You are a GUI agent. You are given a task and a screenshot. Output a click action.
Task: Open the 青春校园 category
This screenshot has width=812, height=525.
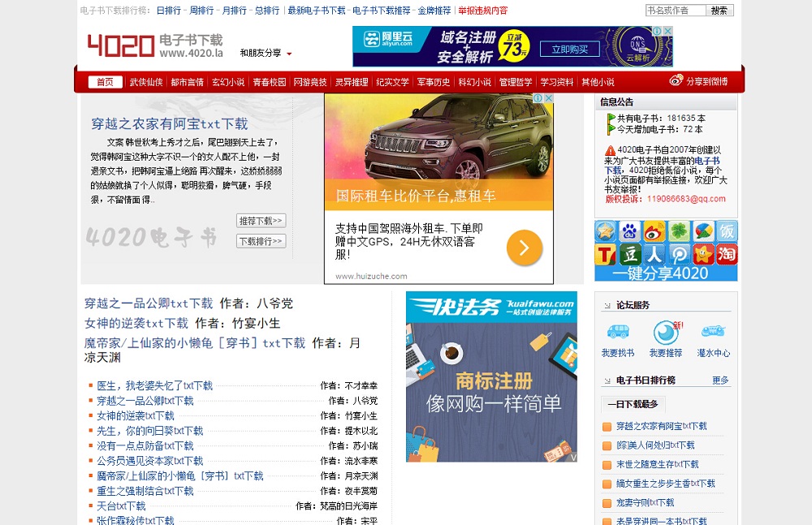(270, 82)
